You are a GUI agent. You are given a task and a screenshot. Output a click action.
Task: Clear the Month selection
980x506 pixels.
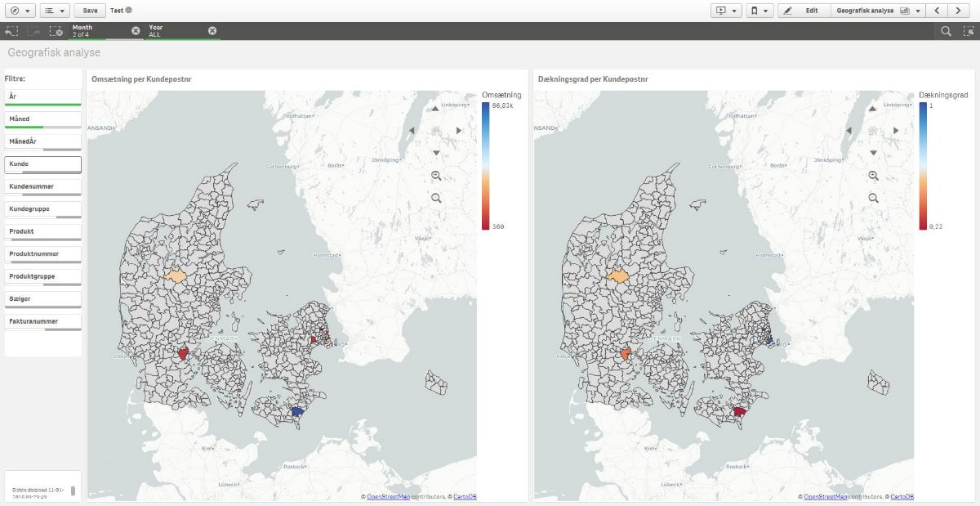pyautogui.click(x=136, y=31)
